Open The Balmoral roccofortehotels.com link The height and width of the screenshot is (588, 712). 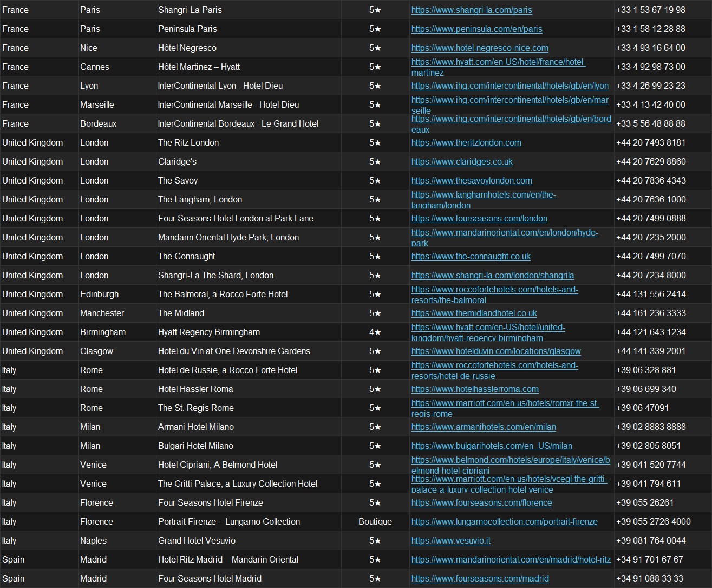(x=494, y=294)
